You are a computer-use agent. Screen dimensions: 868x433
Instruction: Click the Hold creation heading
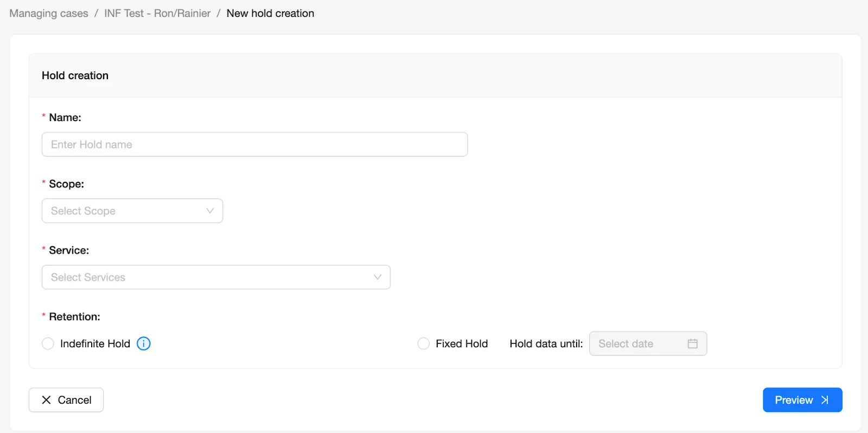(75, 75)
